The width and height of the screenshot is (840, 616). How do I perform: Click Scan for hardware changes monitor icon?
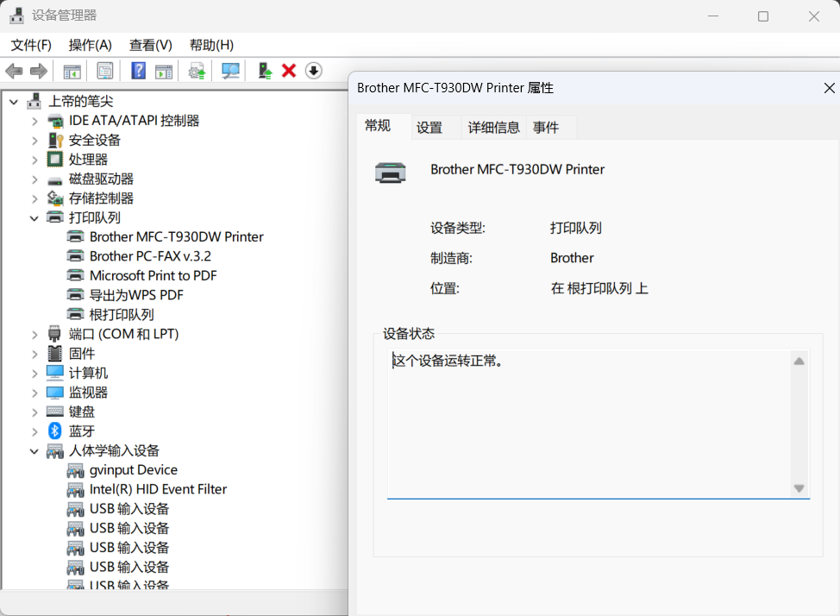pyautogui.click(x=230, y=71)
